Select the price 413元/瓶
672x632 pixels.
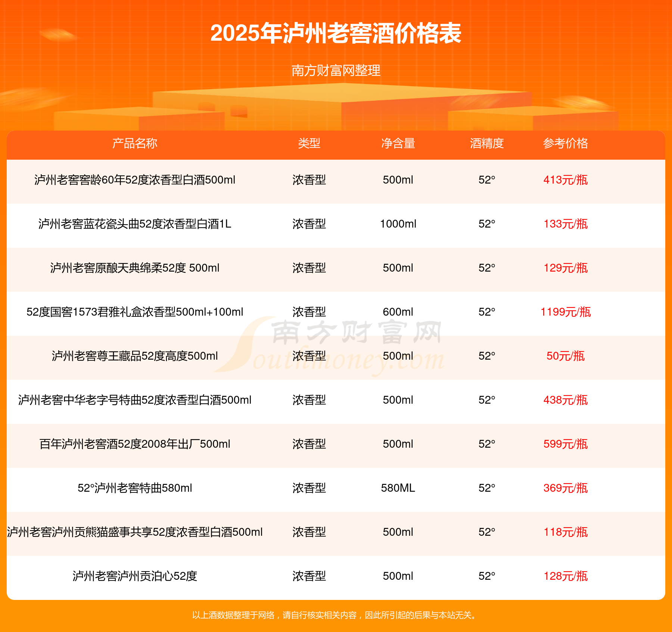pos(566,180)
